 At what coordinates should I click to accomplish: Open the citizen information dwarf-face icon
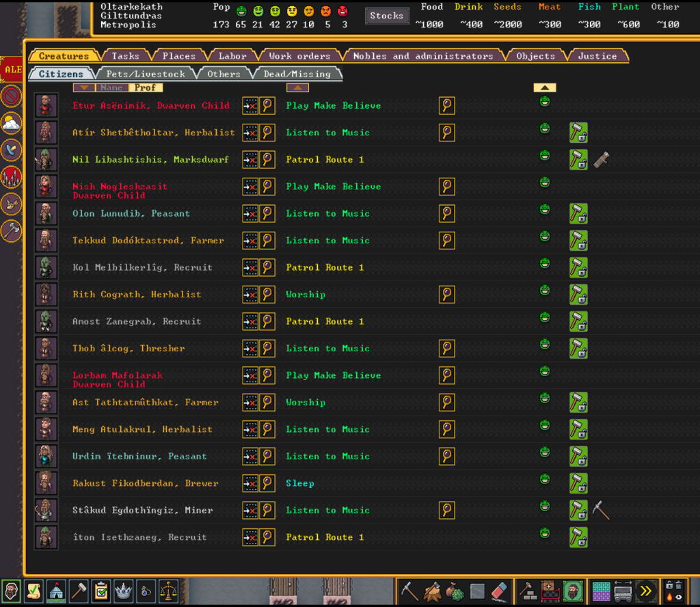pos(11,591)
